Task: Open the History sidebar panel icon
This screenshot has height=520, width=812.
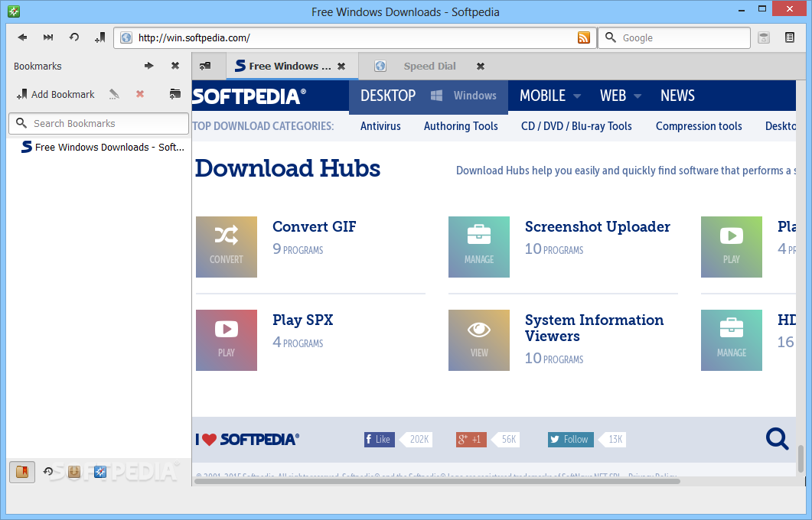Action: [48, 471]
